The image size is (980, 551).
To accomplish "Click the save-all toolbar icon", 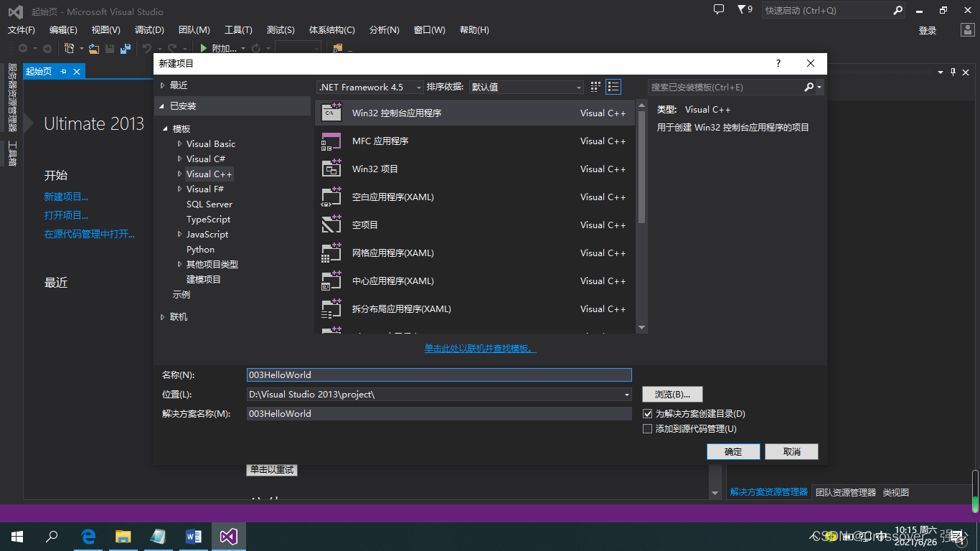I will coord(126,48).
